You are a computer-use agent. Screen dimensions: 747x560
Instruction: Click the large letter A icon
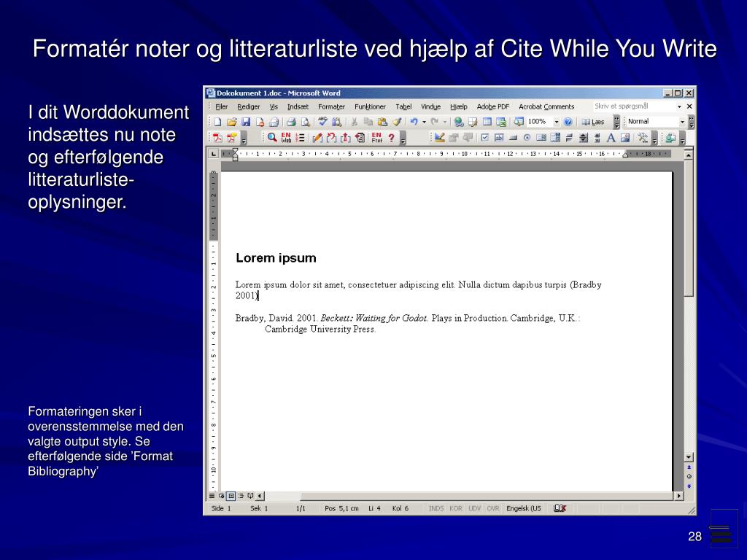611,138
